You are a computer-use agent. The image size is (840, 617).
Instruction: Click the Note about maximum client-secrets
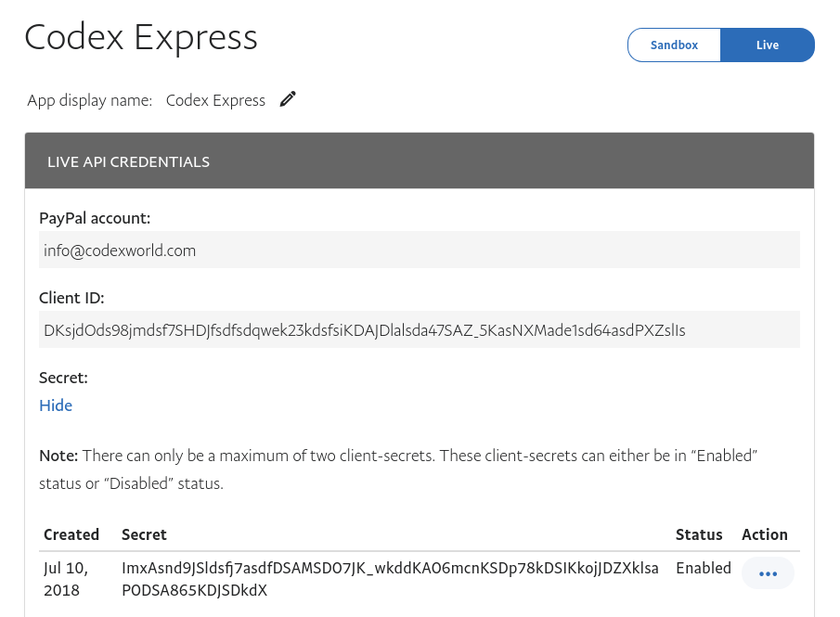[x=399, y=469]
